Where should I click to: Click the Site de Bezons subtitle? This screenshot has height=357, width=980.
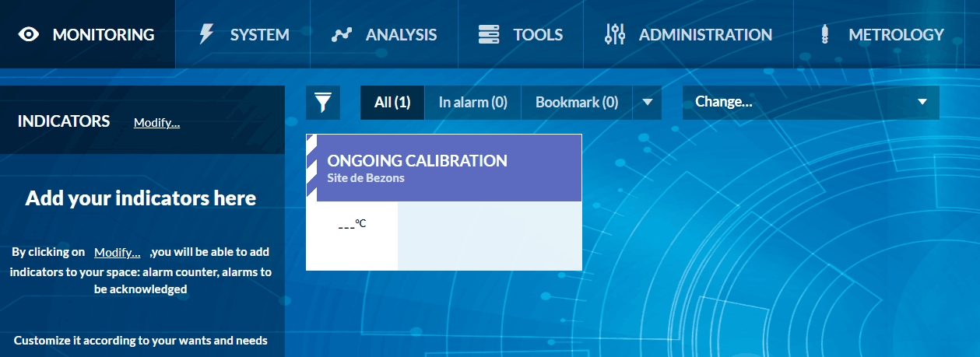click(366, 178)
